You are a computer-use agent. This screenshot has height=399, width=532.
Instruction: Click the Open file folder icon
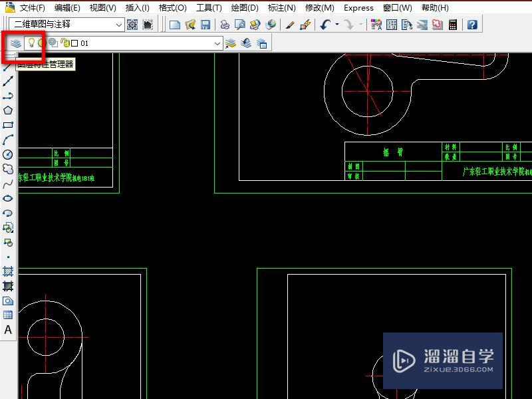190,25
